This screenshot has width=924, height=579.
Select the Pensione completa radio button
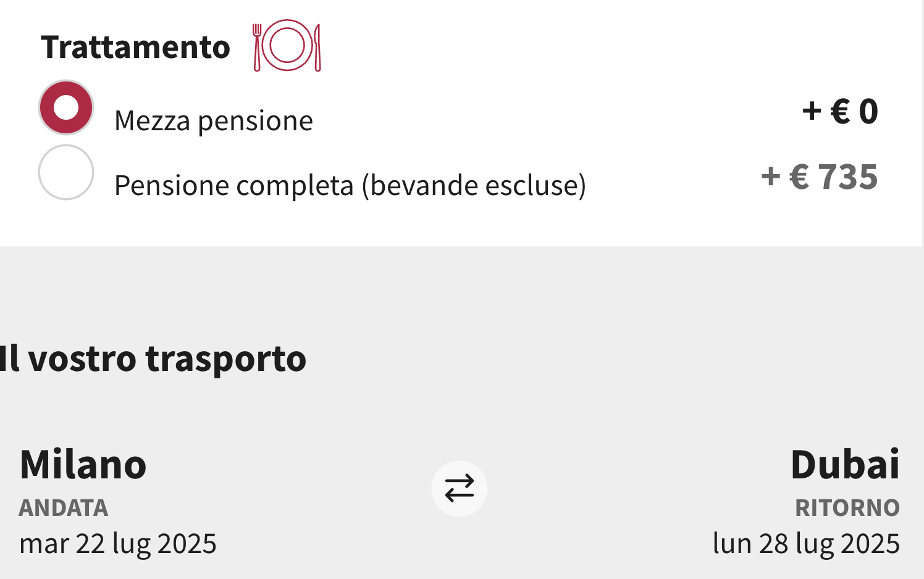click(x=66, y=172)
